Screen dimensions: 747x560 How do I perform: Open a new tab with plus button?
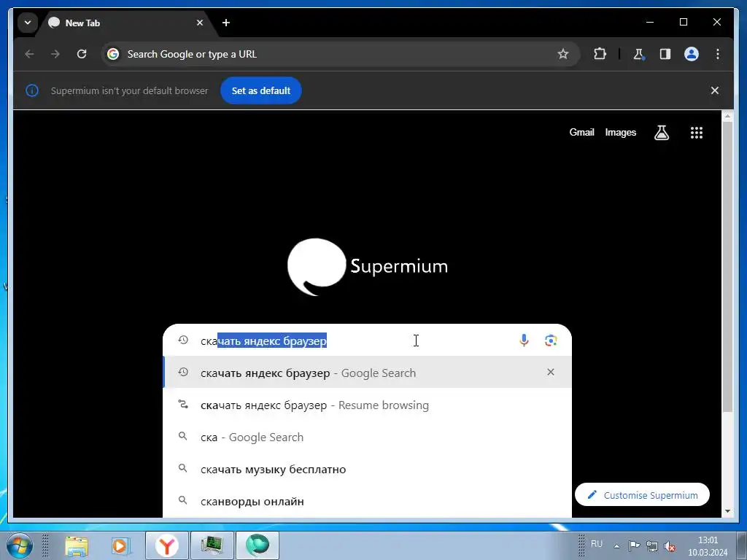pos(226,23)
